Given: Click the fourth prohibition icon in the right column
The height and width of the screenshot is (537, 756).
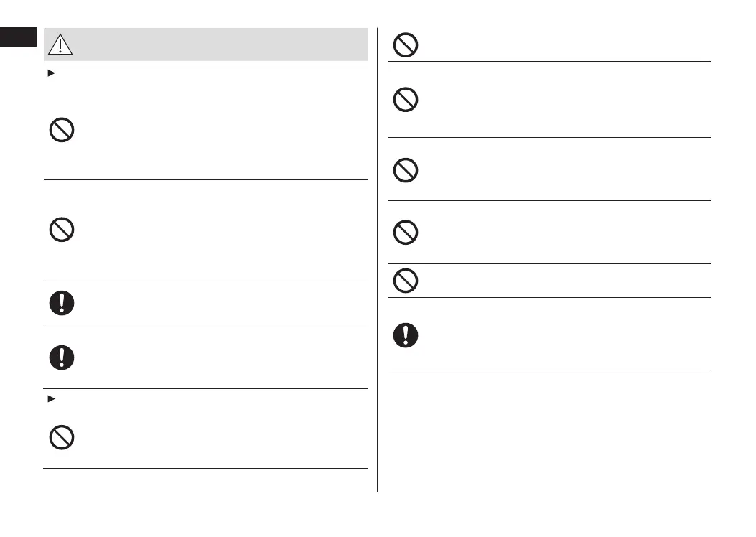Looking at the screenshot, I should coord(406,233).
